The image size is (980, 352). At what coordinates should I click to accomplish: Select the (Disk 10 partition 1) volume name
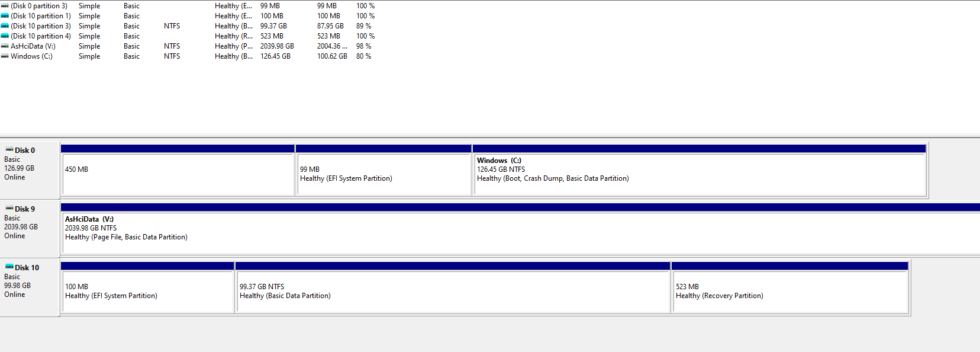point(41,16)
